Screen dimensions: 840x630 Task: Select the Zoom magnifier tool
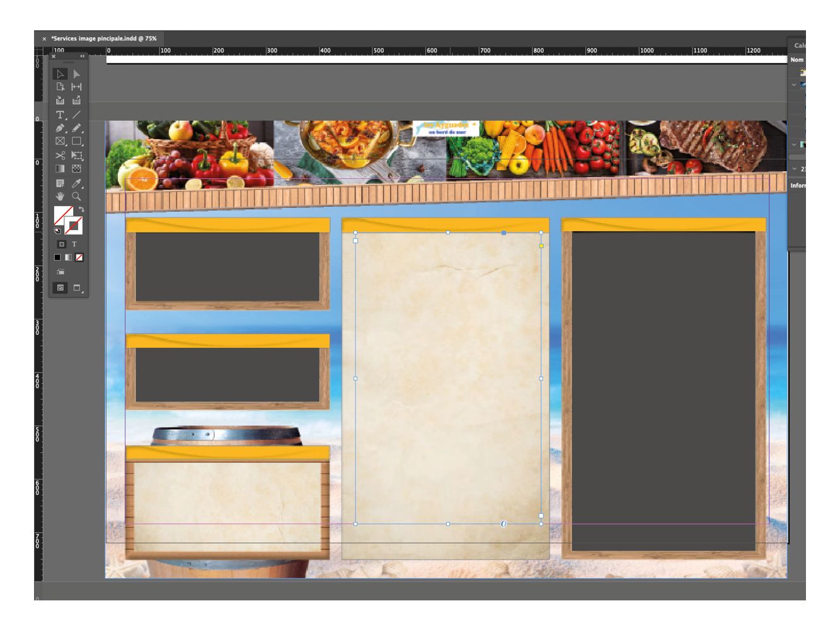[x=76, y=197]
